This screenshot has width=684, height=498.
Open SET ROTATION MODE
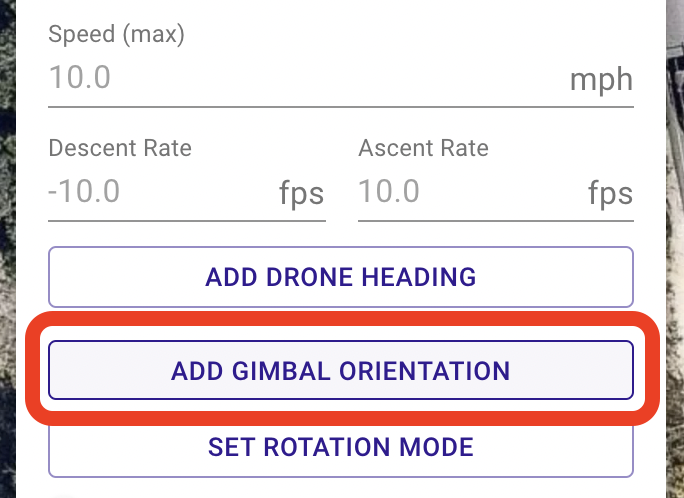point(341,448)
